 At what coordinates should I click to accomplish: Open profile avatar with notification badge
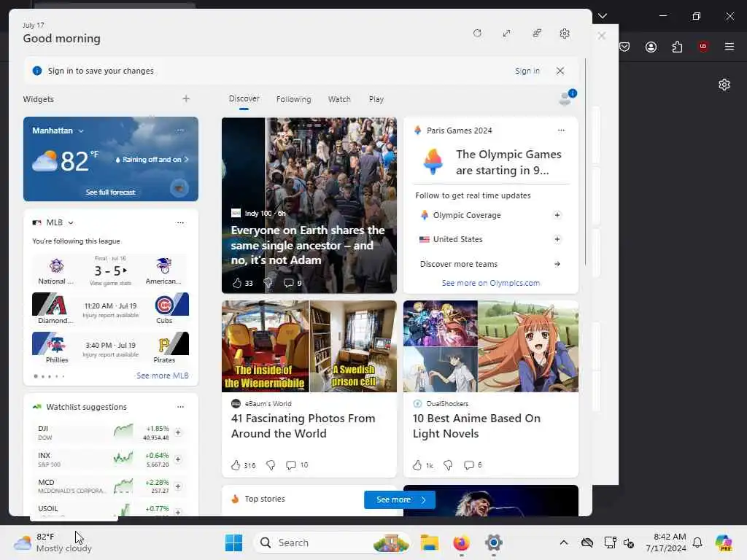567,98
